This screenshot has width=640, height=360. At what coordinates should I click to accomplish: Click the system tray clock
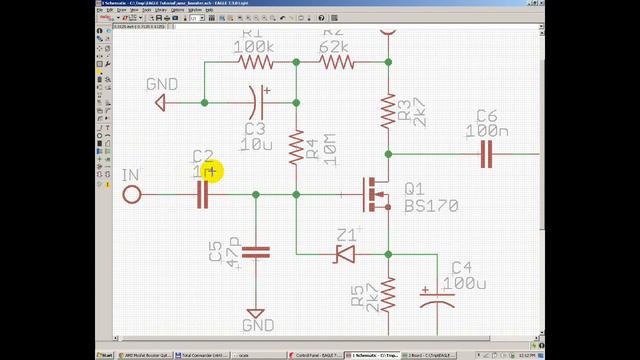point(527,356)
